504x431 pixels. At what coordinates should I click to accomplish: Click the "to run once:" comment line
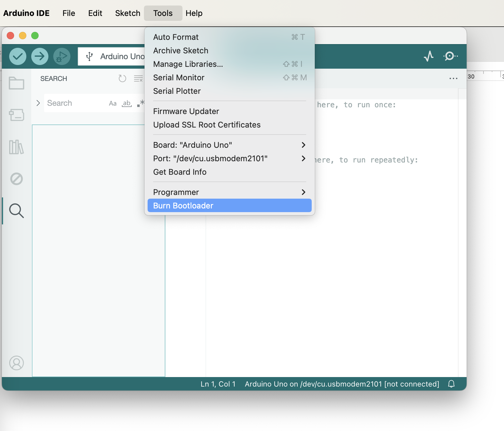(x=356, y=105)
